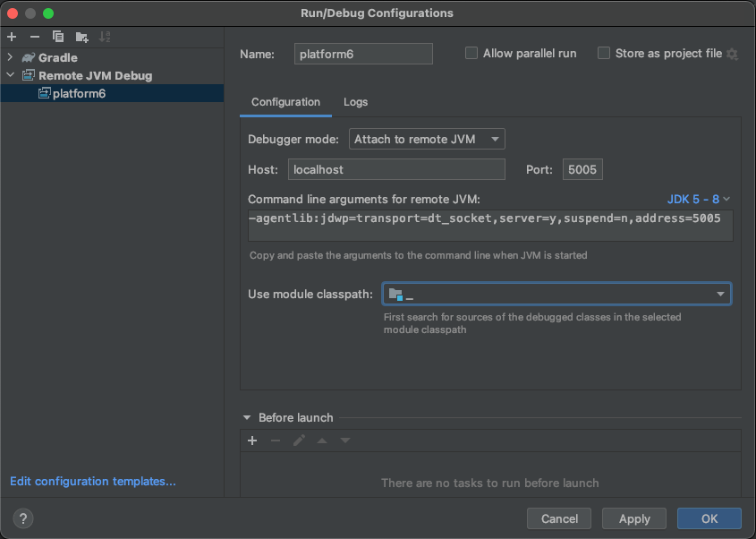
Task: Apply the configuration changes
Action: 633,518
